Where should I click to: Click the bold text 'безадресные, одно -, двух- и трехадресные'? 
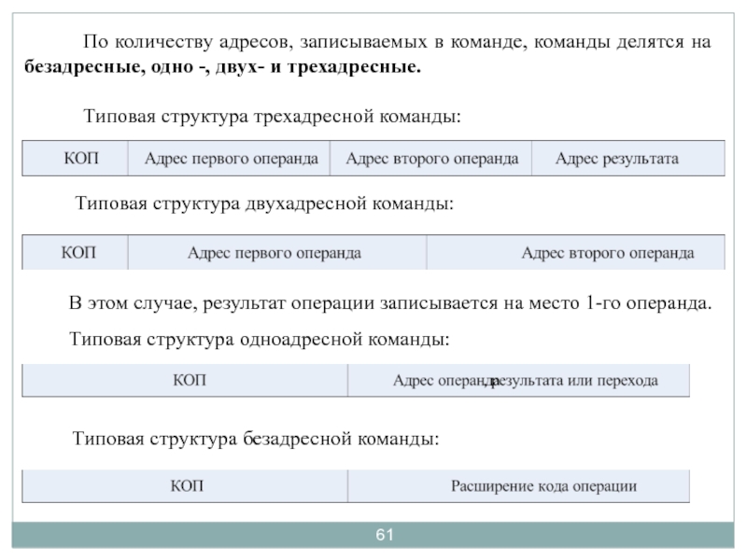[x=222, y=69]
